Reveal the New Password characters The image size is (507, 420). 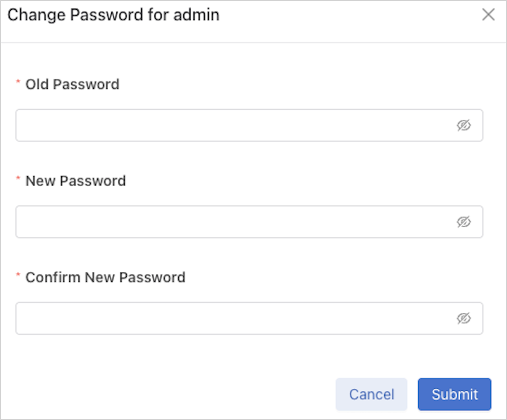(x=463, y=222)
